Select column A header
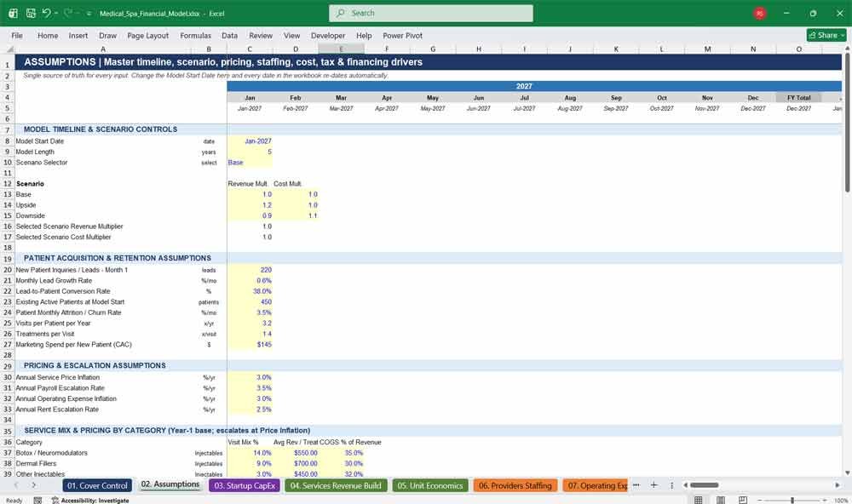Screen dimensions: 852x504 103,49
